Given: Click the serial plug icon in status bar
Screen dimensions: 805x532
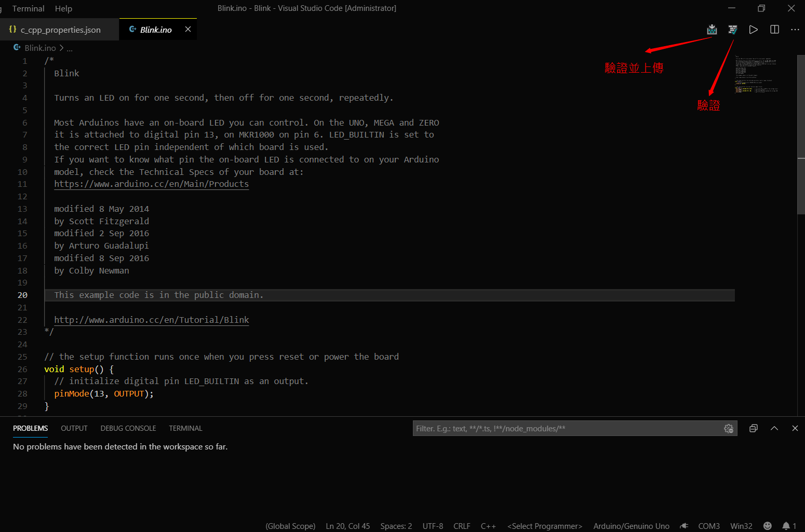Looking at the screenshot, I should (684, 526).
